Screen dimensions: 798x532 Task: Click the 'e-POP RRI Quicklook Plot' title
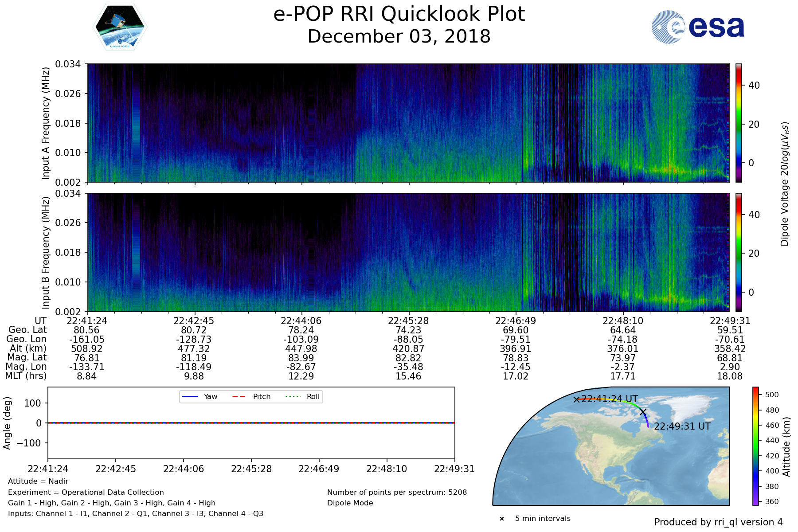pyautogui.click(x=399, y=14)
